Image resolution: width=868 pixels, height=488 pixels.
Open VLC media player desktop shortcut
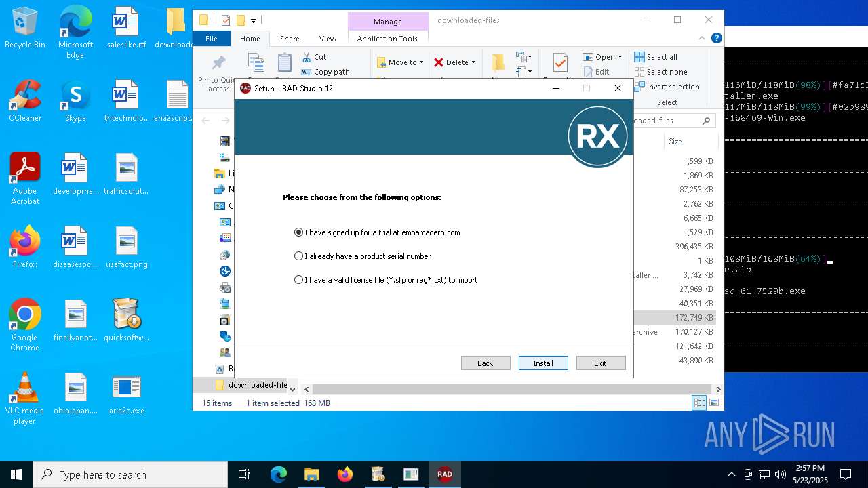(x=25, y=399)
